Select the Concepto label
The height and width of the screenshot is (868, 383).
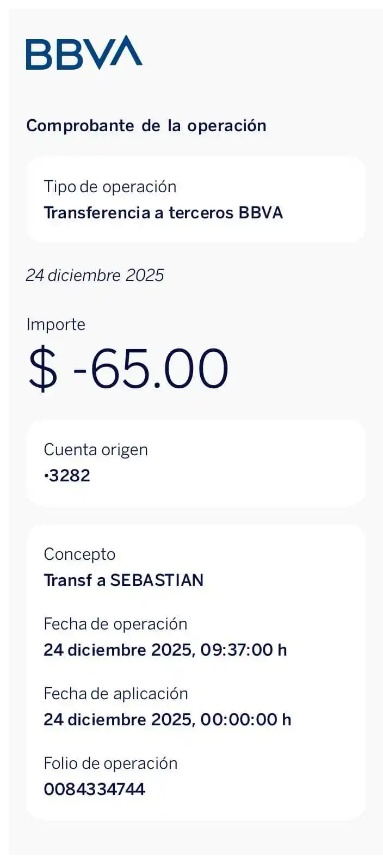coord(79,554)
